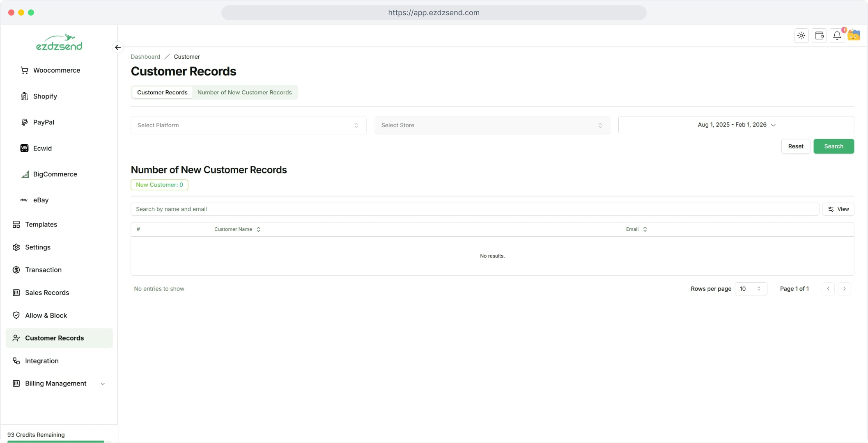Open the Shopify store section
The image size is (868, 443).
coord(45,96)
